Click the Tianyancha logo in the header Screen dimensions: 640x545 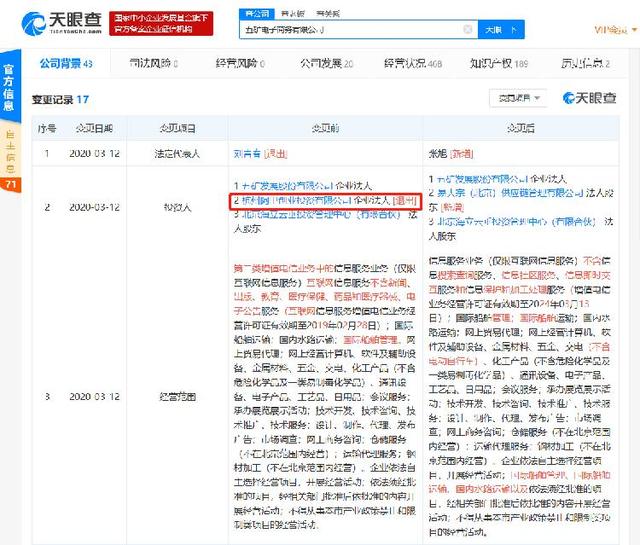(x=62, y=23)
